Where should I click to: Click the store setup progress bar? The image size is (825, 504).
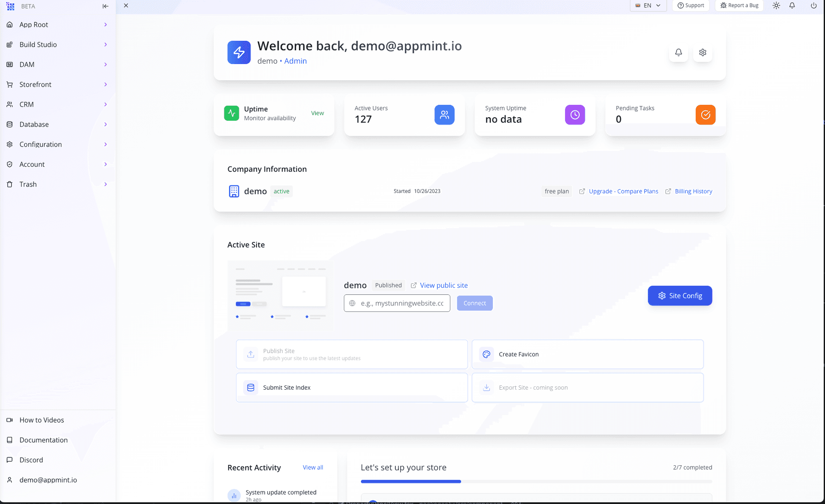536,482
